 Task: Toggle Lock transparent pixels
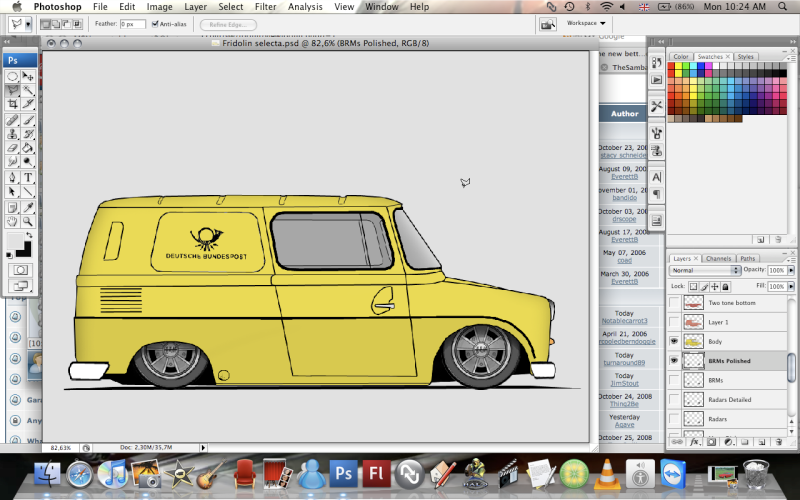(693, 286)
